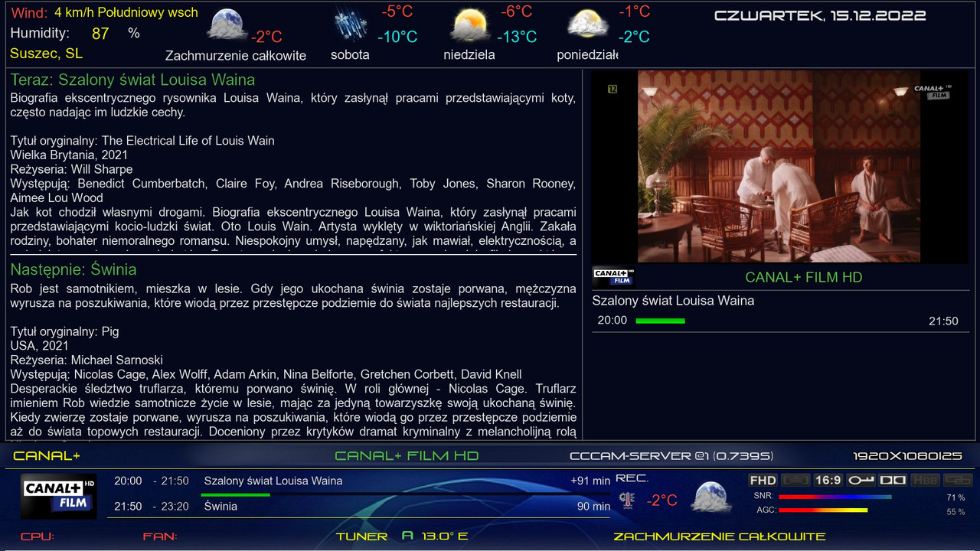Click the REC. label

point(632,478)
